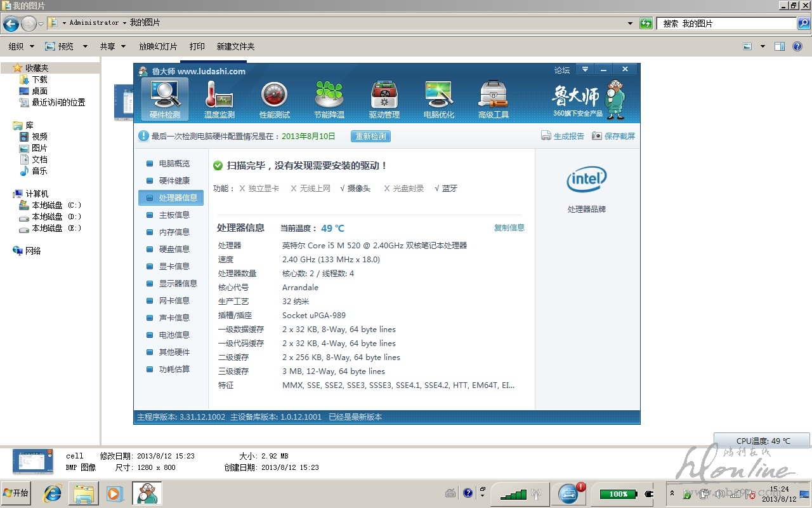812x508 pixels.
Task: Click the 开始 Start button
Action: point(16,493)
